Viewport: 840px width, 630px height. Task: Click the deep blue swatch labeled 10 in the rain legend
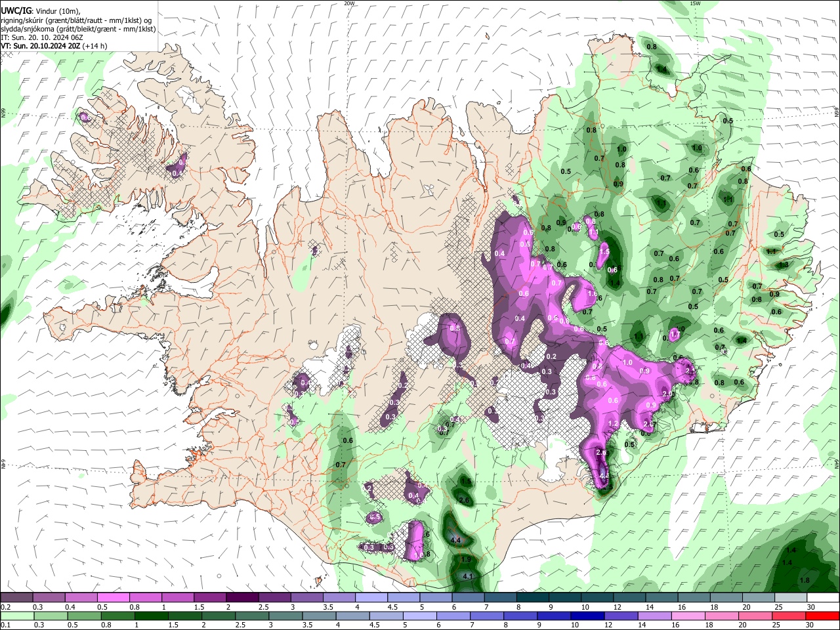[588, 616]
